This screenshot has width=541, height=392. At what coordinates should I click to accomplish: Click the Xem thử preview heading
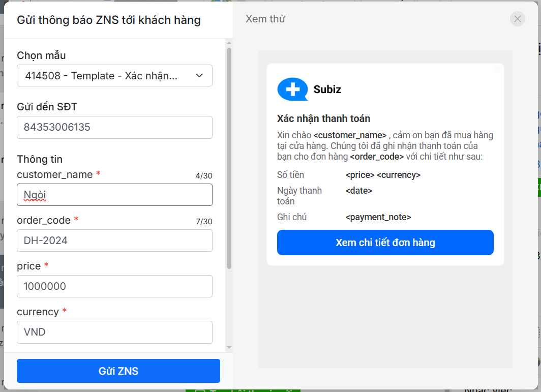(265, 19)
